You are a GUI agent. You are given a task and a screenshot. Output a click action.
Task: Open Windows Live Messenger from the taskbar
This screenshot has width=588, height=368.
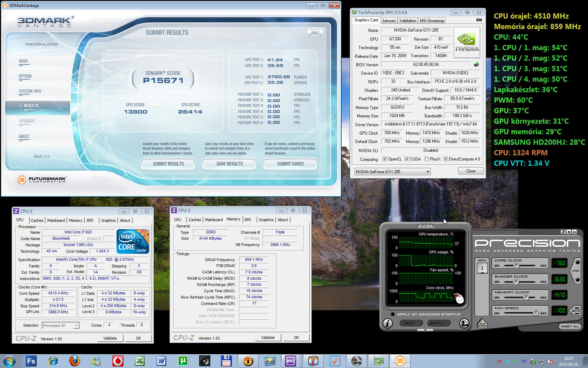tap(96, 361)
